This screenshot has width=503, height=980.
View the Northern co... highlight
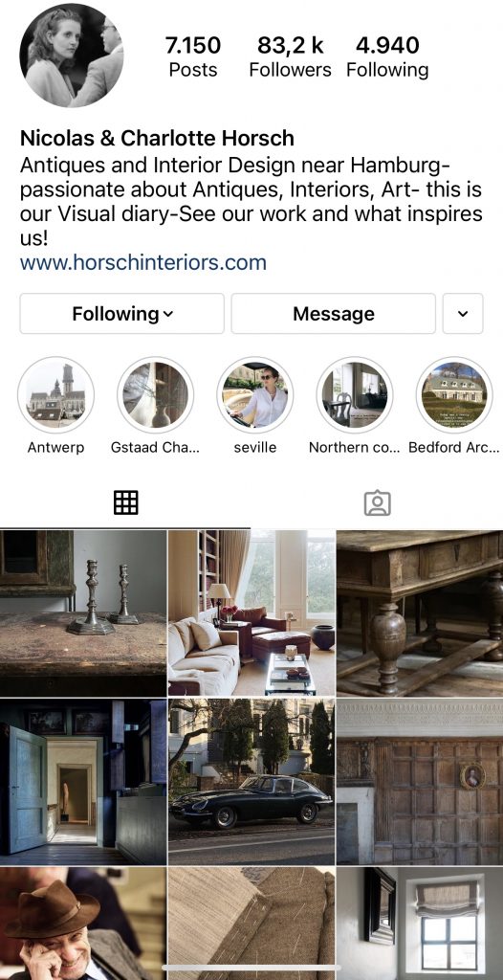(354, 395)
